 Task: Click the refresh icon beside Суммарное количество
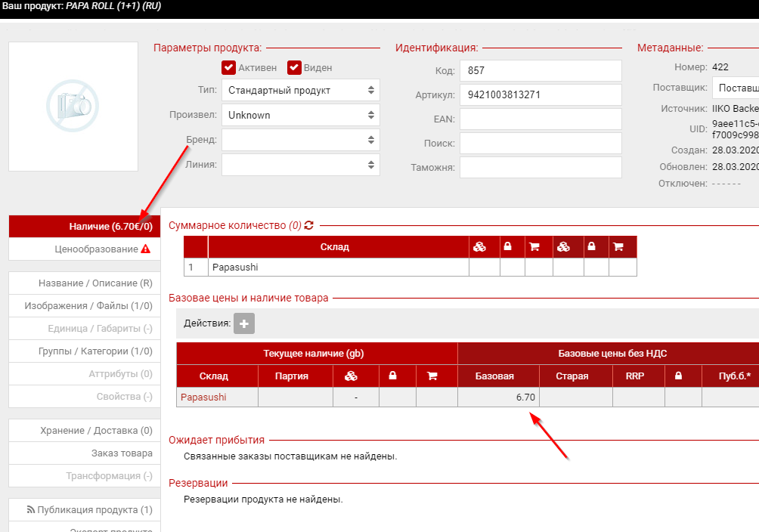click(308, 225)
